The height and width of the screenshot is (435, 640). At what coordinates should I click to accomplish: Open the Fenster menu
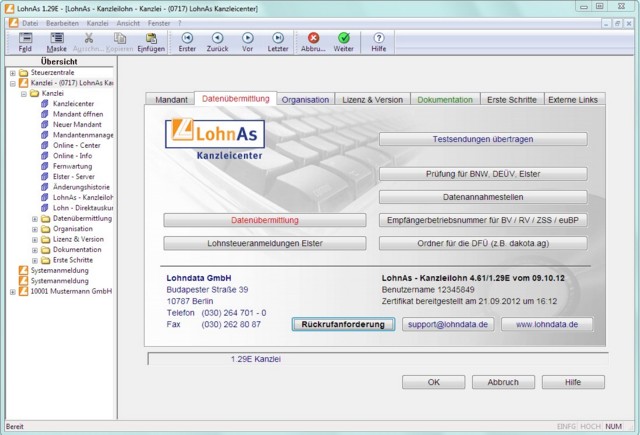(x=159, y=23)
